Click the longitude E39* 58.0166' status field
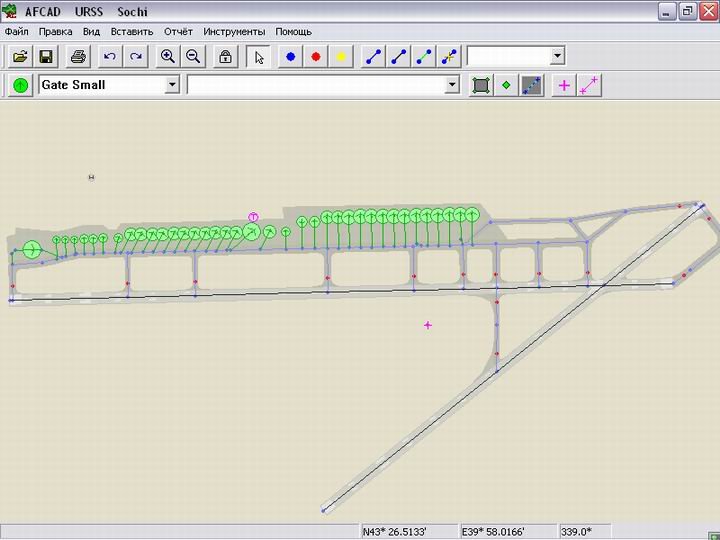Screen dimensions: 720x540 point(508,532)
